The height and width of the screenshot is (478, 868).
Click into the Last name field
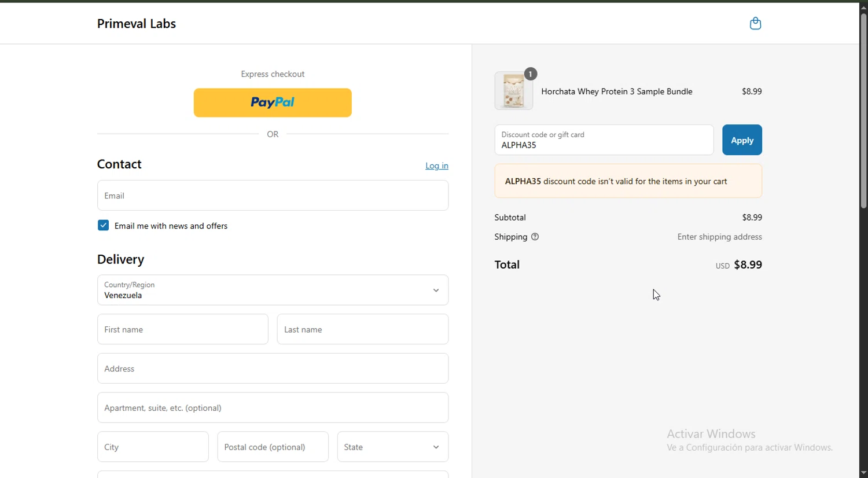click(363, 329)
